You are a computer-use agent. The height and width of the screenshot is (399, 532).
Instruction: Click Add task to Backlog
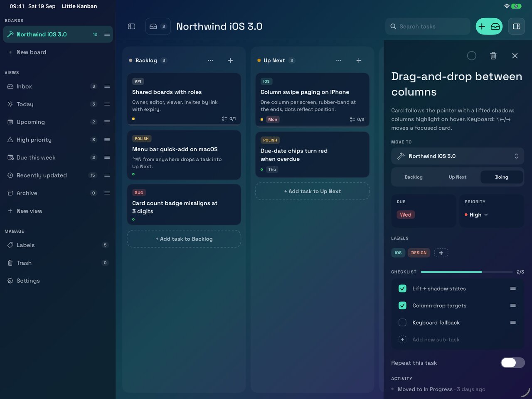click(184, 239)
